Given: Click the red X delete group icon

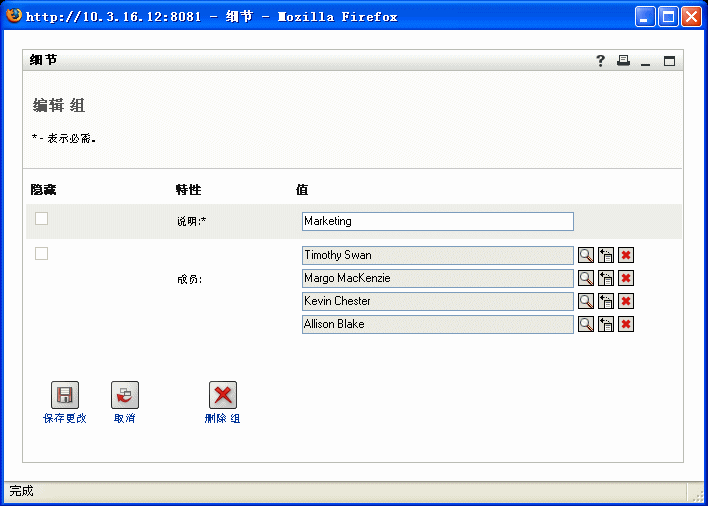Looking at the screenshot, I should tap(223, 395).
